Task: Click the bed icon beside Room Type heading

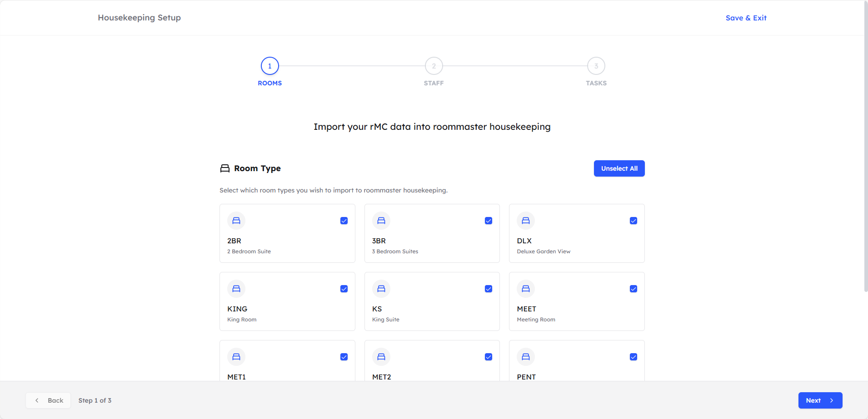Action: 225,168
